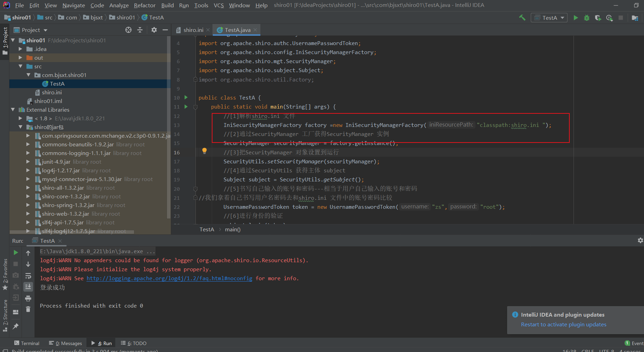Open Project panel settings gear
The width and height of the screenshot is (644, 352).
point(154,30)
